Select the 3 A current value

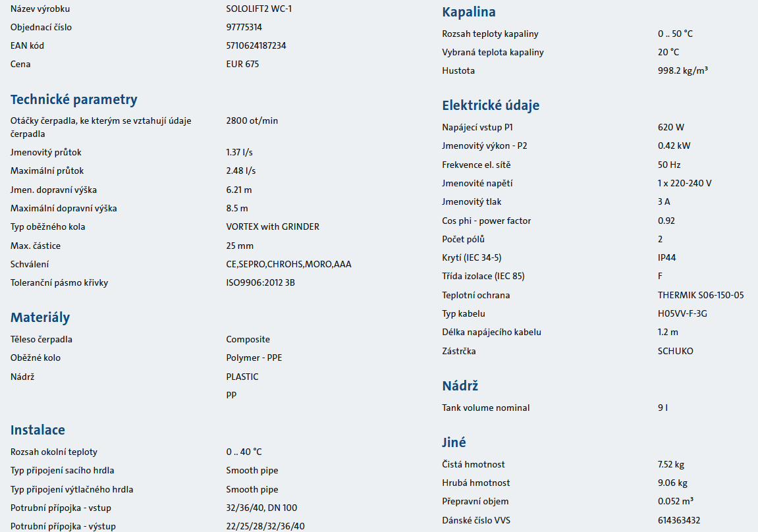click(664, 201)
